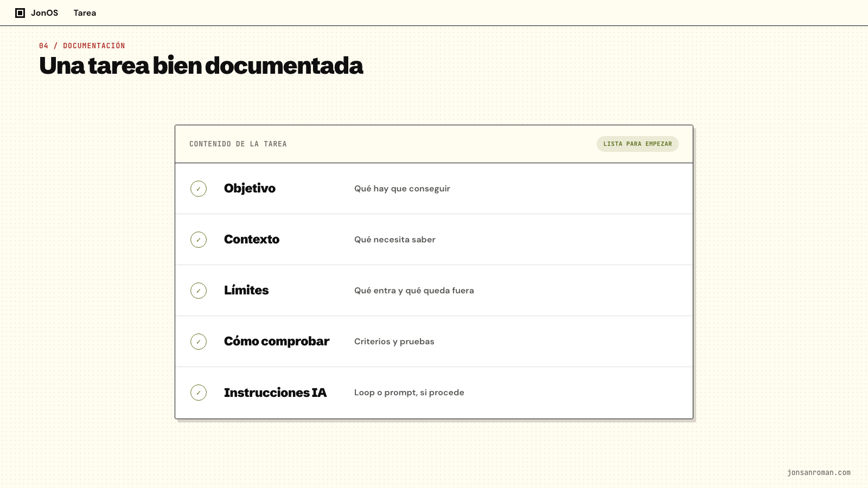Click the text 'Criterios y pruebas'

pyautogui.click(x=394, y=342)
